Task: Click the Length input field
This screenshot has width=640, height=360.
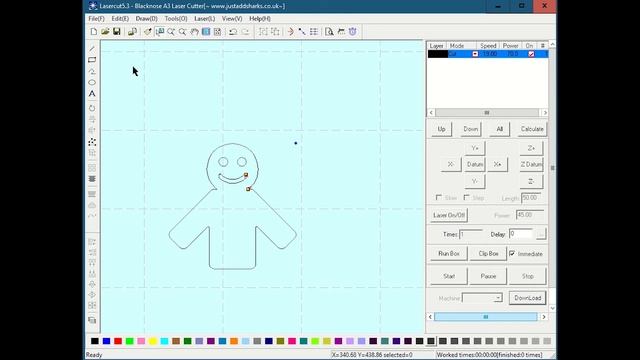Action: click(x=531, y=198)
